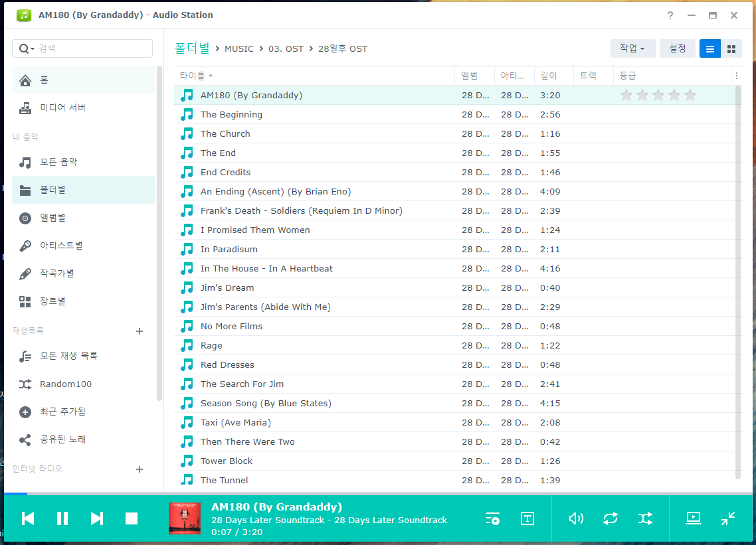756x545 pixels.
Task: Select the track The Beginning
Action: click(454, 115)
